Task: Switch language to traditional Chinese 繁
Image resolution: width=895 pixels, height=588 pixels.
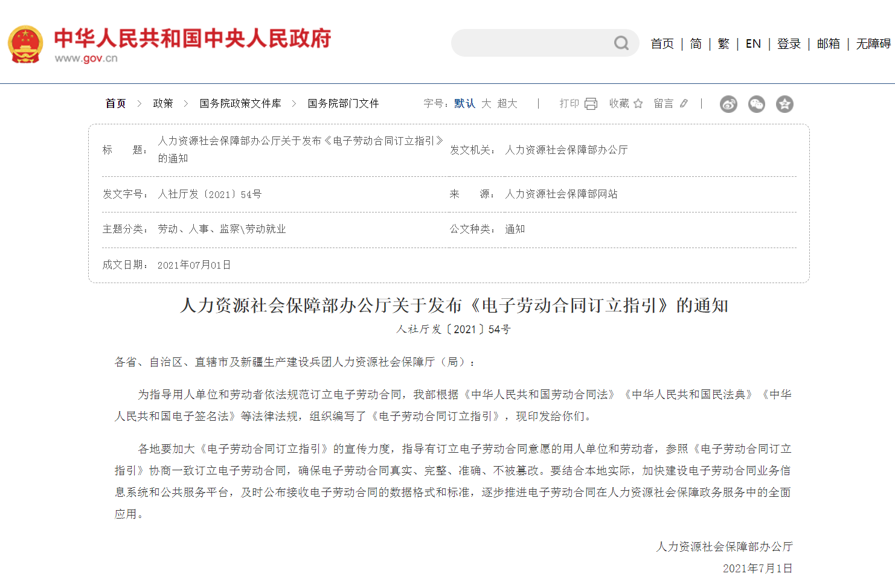Action: point(723,43)
